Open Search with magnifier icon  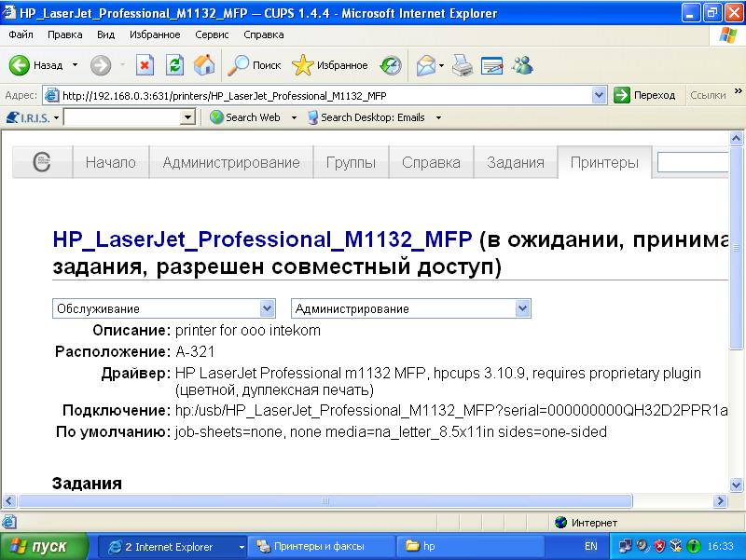(x=238, y=65)
